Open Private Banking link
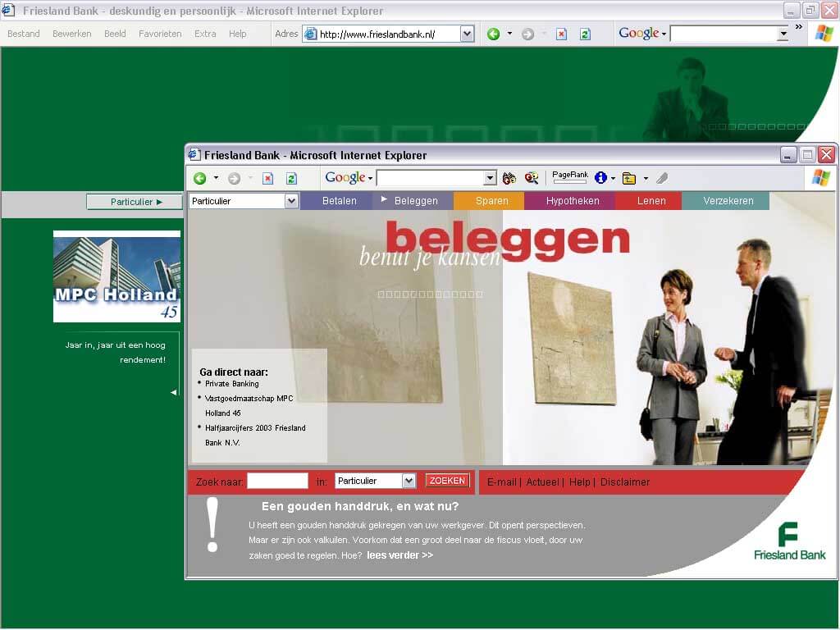The width and height of the screenshot is (840, 630). pos(231,384)
